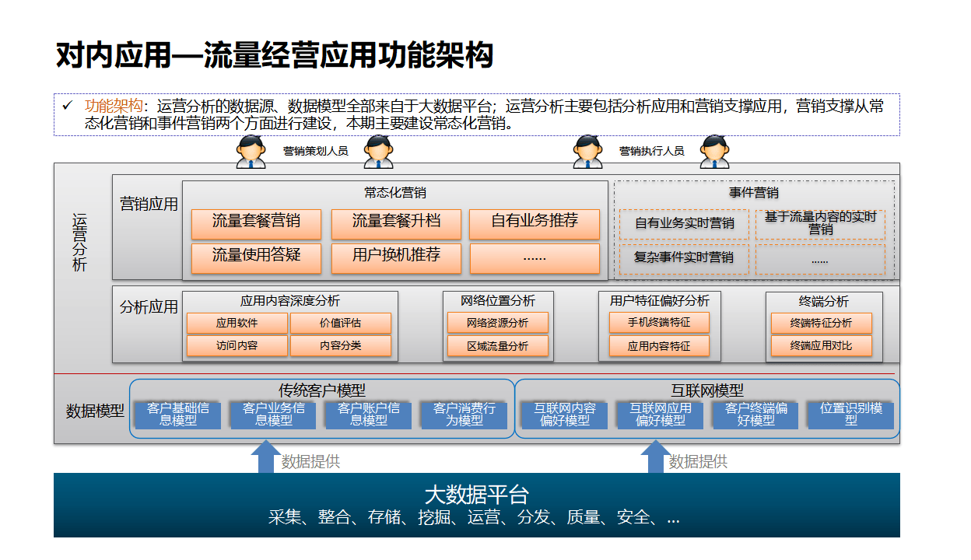This screenshot has width=971, height=560.
Task: Click the checkmark bullet before 功能架构
Action: [x=68, y=105]
